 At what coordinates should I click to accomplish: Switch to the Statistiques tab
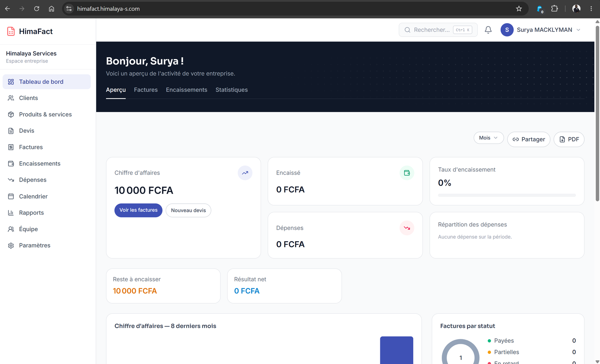[232, 90]
